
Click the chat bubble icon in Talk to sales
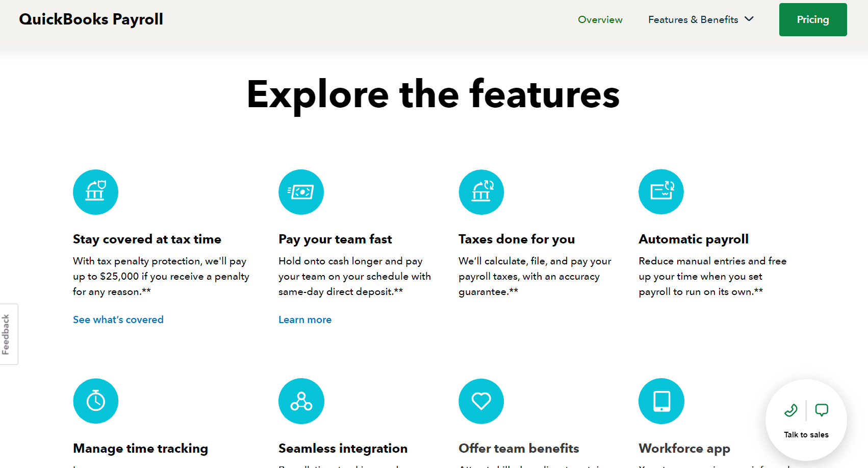(x=822, y=410)
